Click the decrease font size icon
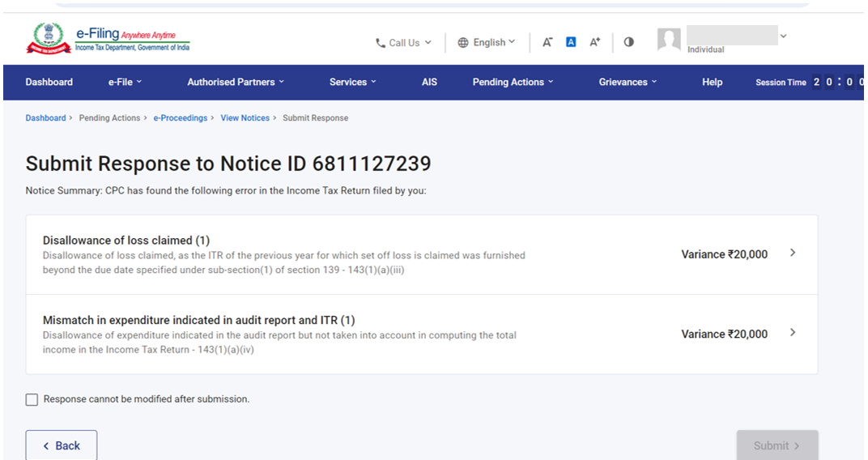 547,42
